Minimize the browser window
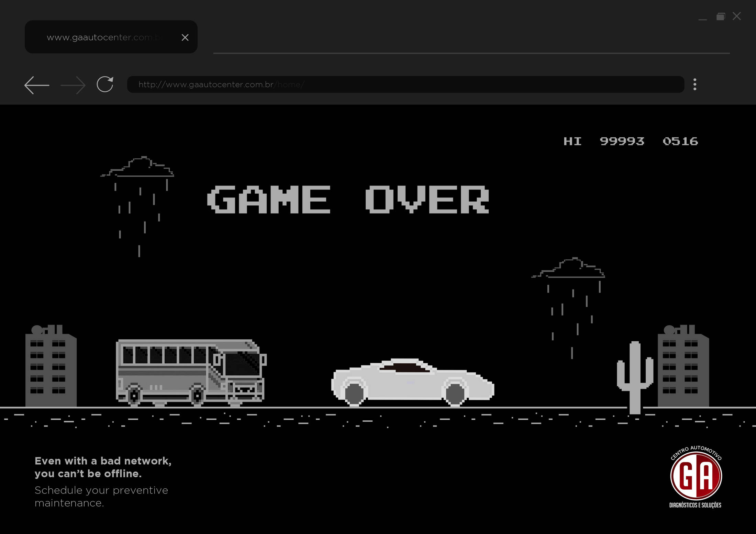The image size is (756, 534). [703, 20]
